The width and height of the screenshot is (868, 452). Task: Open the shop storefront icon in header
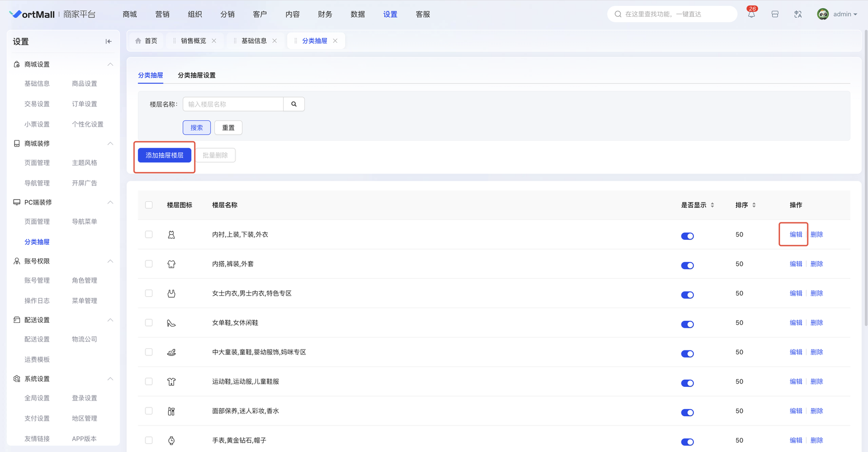[775, 15]
